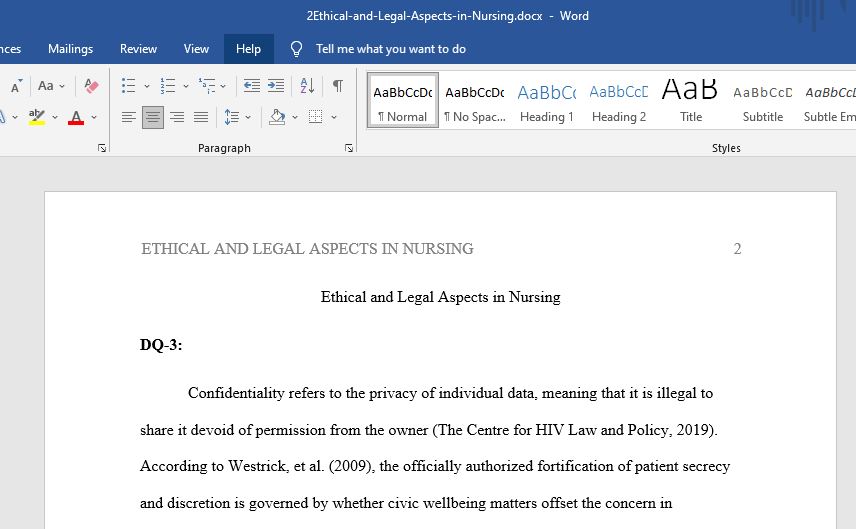
Task: Justify the paragraph text
Action: coord(201,117)
